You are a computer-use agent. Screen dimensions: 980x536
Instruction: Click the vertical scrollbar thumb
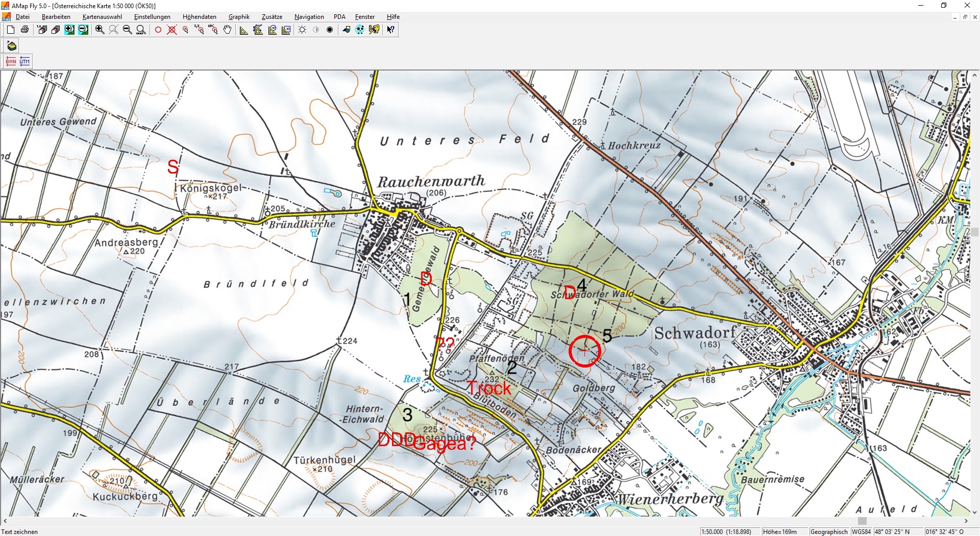coord(975,232)
